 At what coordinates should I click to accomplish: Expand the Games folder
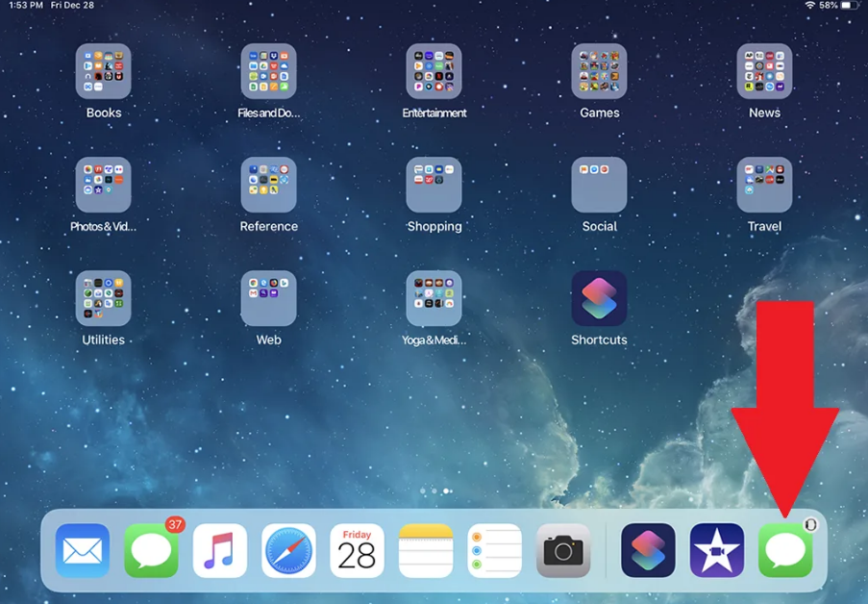599,71
